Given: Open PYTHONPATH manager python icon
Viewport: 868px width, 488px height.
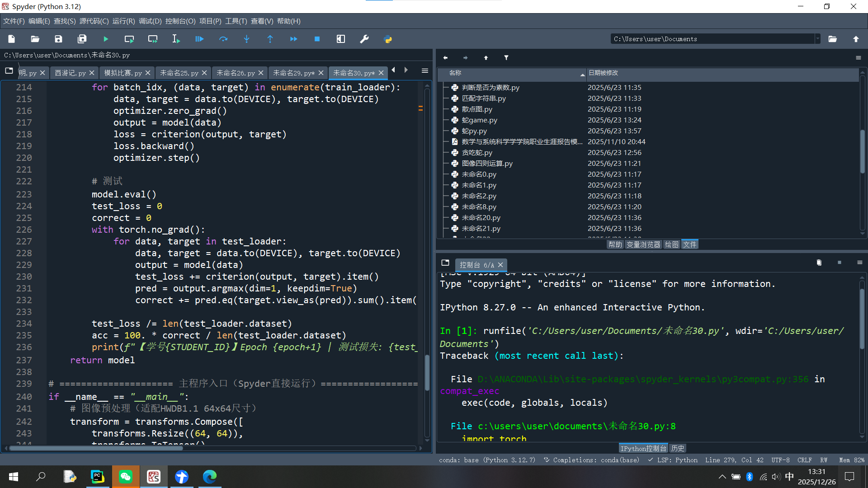Looking at the screenshot, I should 388,39.
